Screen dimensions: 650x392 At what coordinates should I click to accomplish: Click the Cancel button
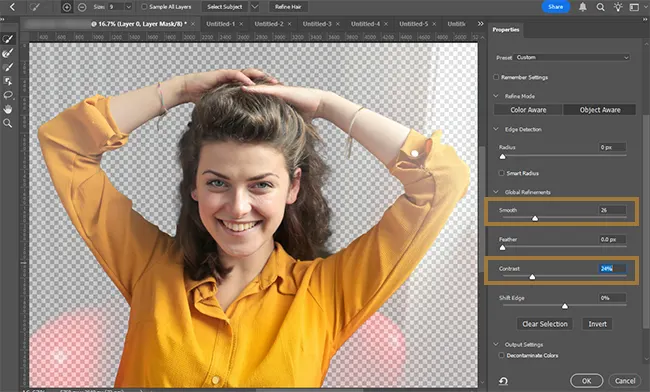625,381
